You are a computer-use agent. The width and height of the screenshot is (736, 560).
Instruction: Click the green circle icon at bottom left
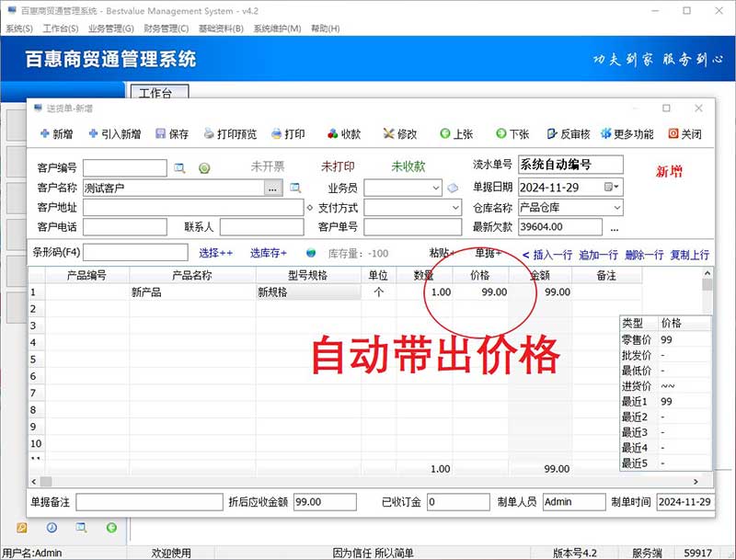(111, 528)
